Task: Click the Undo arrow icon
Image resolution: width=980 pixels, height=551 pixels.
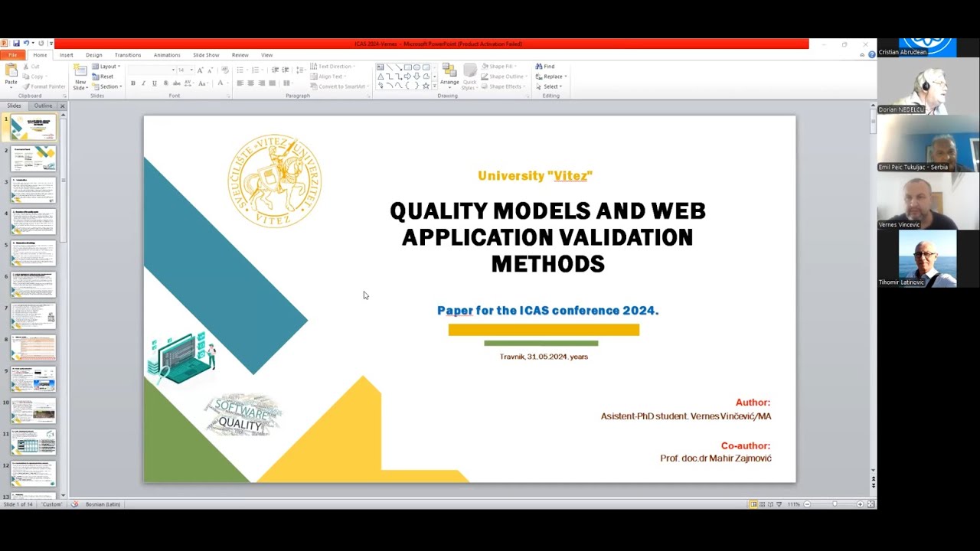Action: (25, 44)
